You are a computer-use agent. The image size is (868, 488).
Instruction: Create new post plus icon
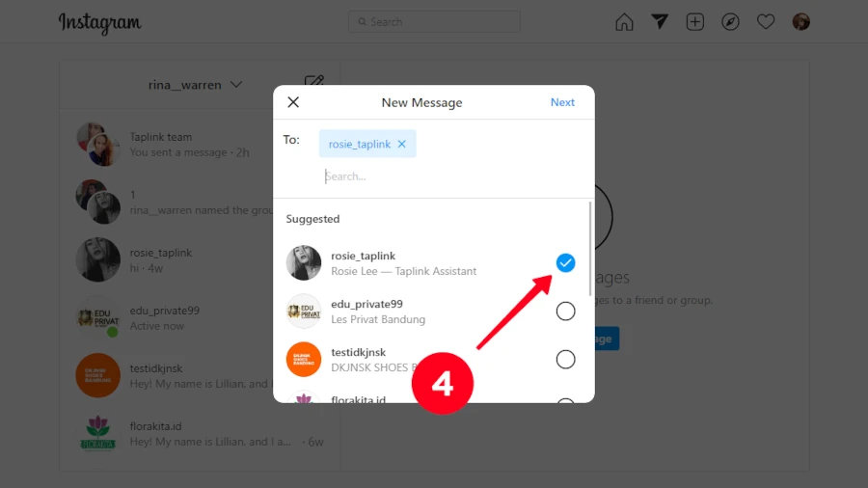(x=694, y=21)
